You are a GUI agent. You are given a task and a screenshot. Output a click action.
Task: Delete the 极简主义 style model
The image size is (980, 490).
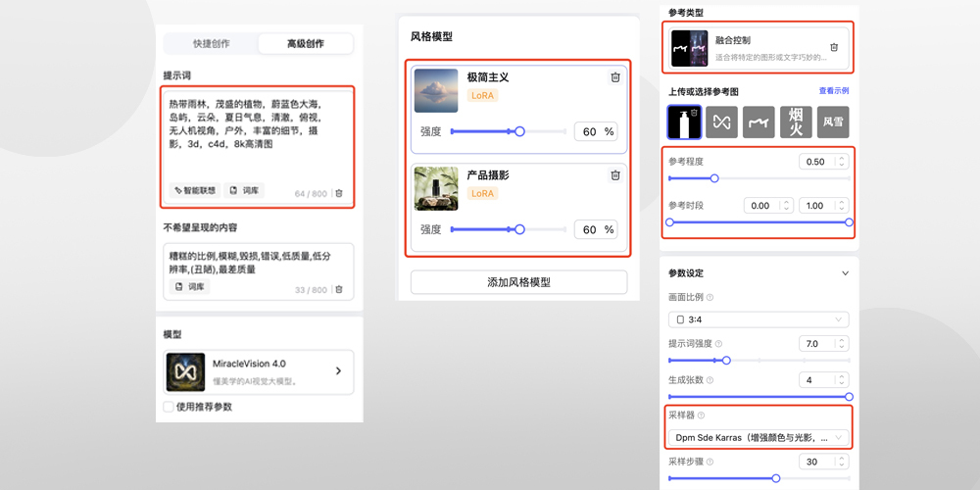click(x=615, y=77)
